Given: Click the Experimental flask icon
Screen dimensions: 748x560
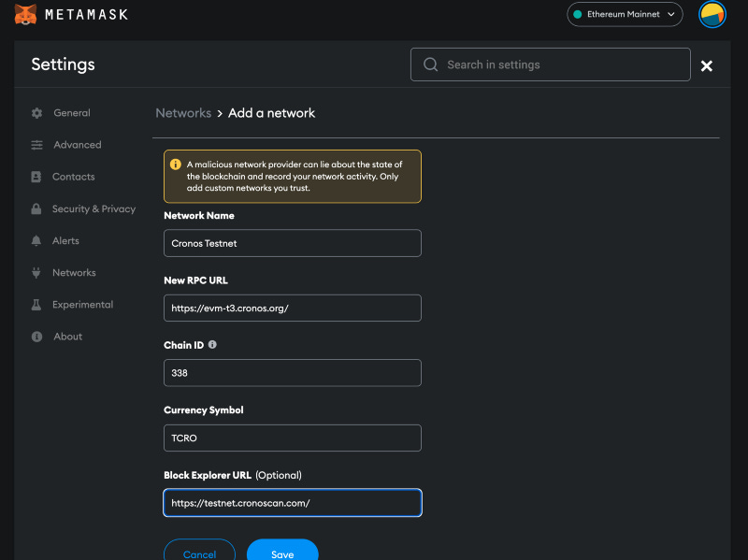Looking at the screenshot, I should [x=36, y=305].
